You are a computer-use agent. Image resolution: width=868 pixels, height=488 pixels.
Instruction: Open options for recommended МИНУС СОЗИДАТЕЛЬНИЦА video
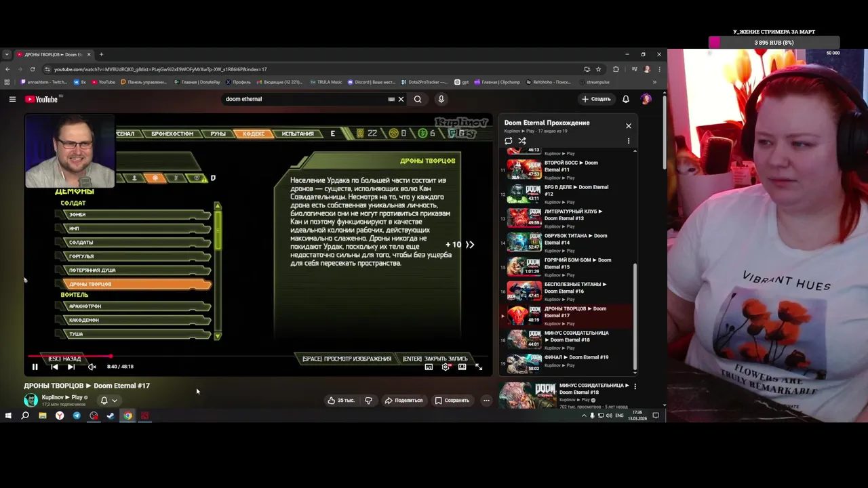tap(635, 386)
